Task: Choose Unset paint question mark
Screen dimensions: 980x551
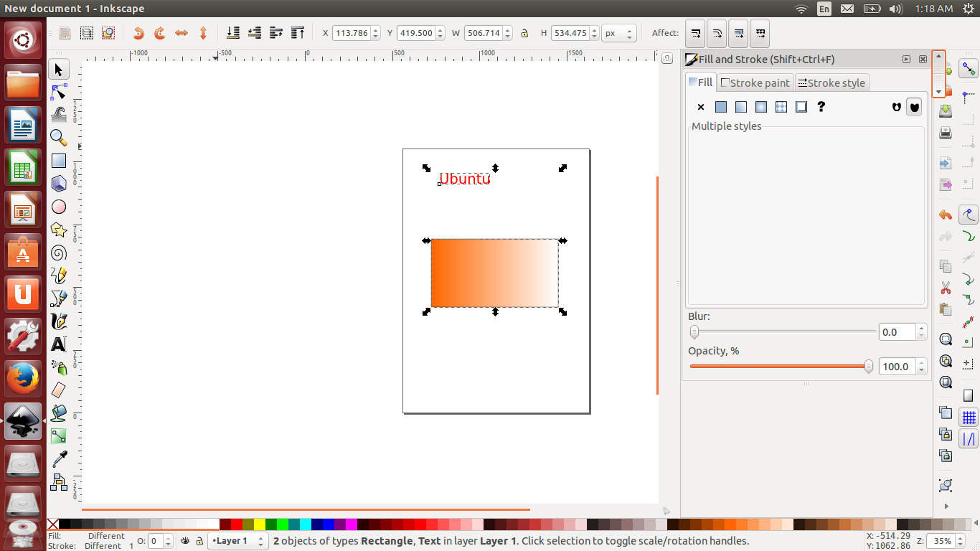Action: coord(821,107)
